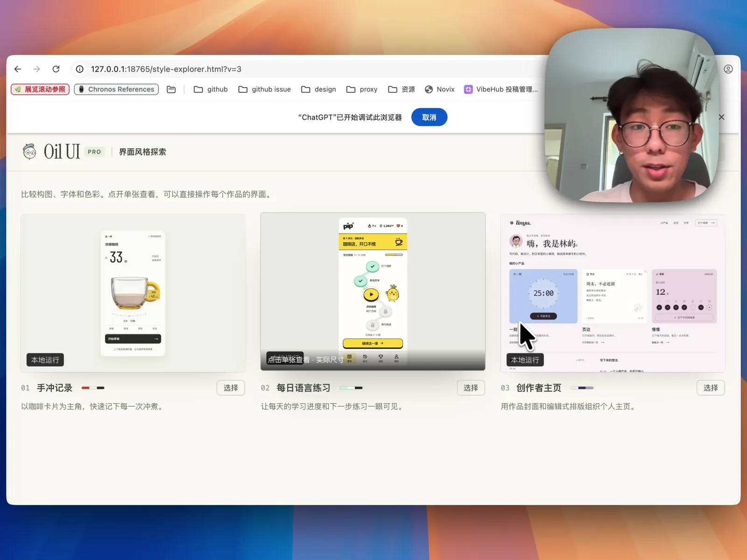Click the 03 创作者主页 title
Viewport: 747px width, 560px height.
click(539, 388)
